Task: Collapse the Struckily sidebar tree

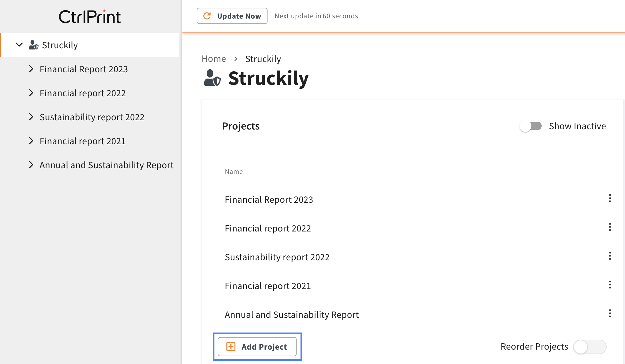Action: pyautogui.click(x=19, y=45)
